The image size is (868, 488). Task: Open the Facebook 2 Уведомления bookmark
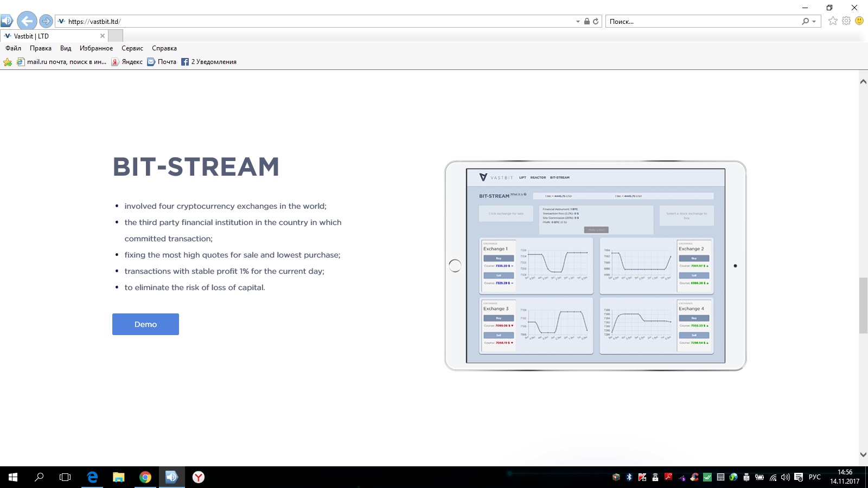[x=209, y=62]
